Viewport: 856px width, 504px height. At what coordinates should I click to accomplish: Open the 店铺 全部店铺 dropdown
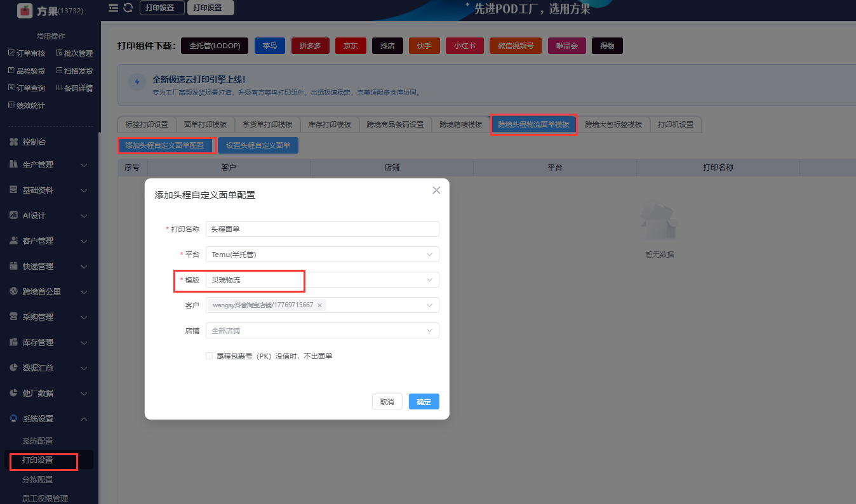323,331
